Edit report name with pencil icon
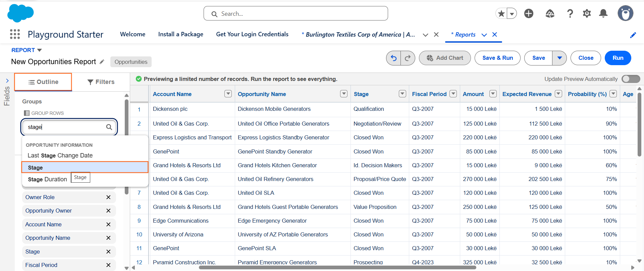Viewport: 644px width, 271px height. [x=102, y=62]
